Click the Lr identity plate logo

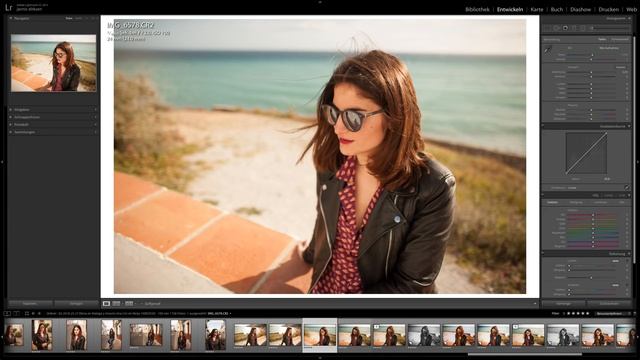(x=9, y=7)
